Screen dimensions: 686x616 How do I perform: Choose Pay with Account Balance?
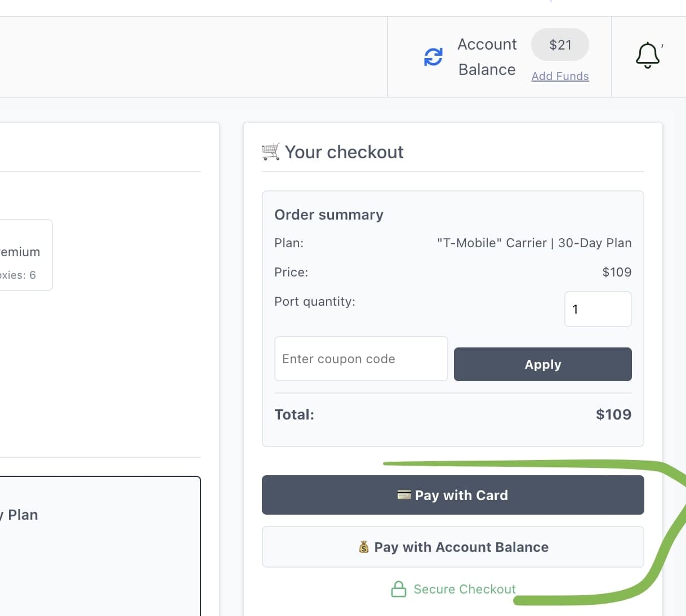tap(453, 547)
